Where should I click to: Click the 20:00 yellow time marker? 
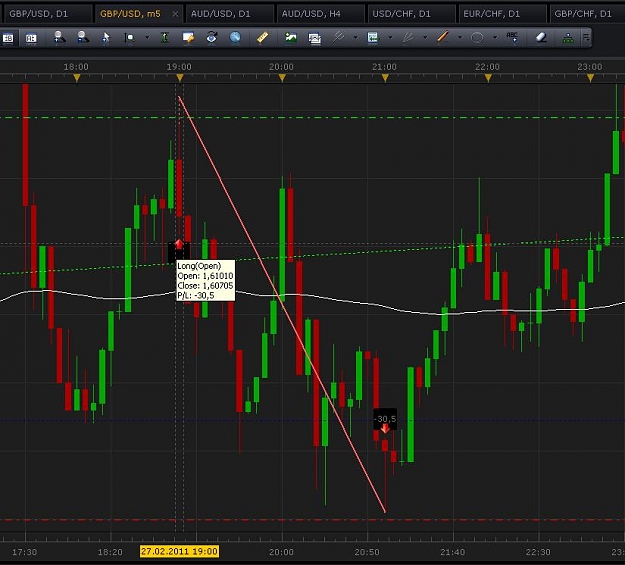[282, 78]
